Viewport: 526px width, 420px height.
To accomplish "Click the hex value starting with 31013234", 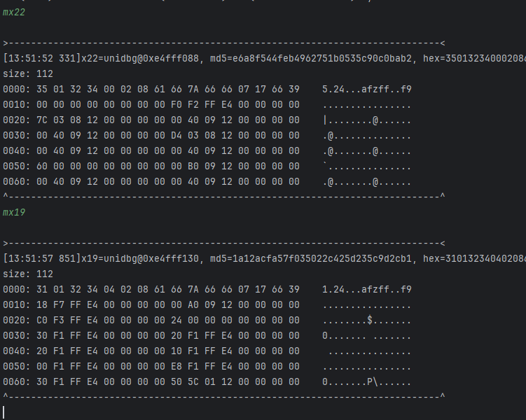I will (483, 258).
